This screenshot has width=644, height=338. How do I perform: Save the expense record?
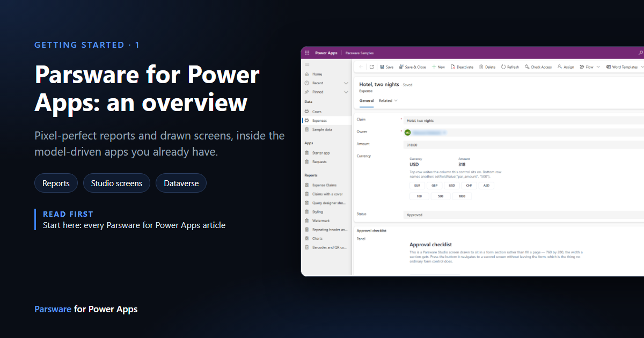386,67
